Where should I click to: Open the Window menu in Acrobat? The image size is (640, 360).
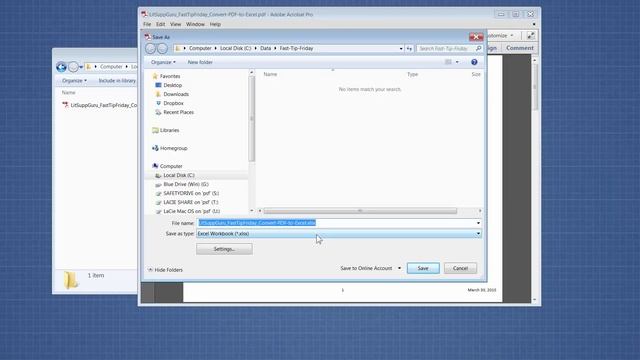pos(195,24)
